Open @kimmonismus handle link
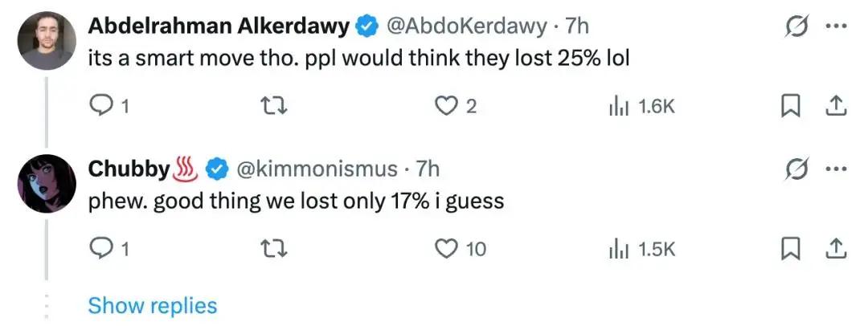 (x=317, y=169)
